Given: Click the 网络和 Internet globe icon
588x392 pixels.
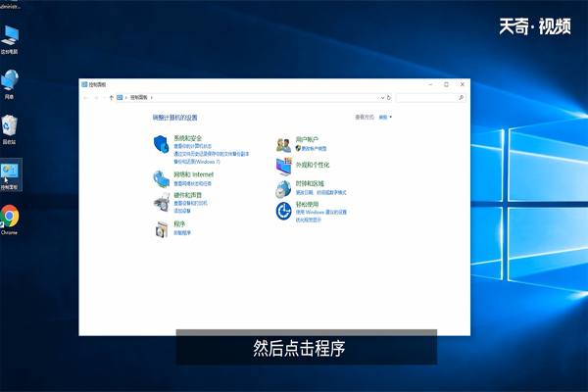Looking at the screenshot, I should point(162,179).
